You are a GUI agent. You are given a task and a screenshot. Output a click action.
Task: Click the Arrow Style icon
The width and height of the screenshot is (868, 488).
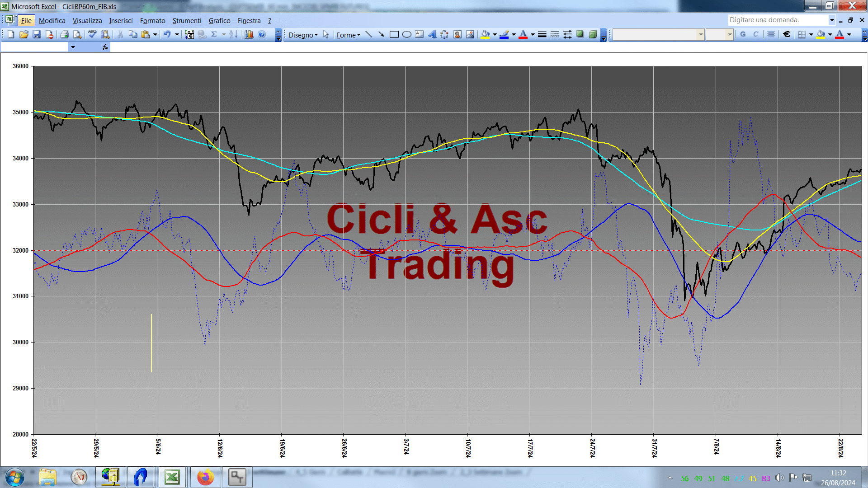pyautogui.click(x=567, y=34)
